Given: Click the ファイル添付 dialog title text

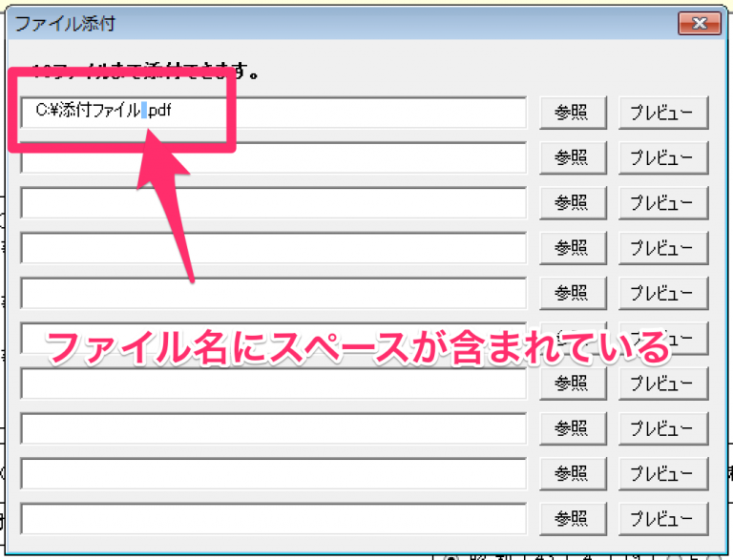Looking at the screenshot, I should point(65,23).
